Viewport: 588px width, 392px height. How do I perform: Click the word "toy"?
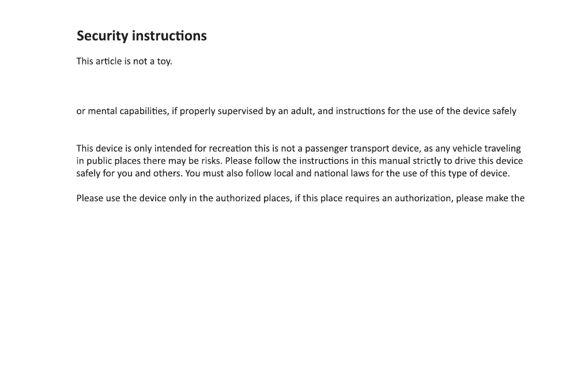(164, 62)
